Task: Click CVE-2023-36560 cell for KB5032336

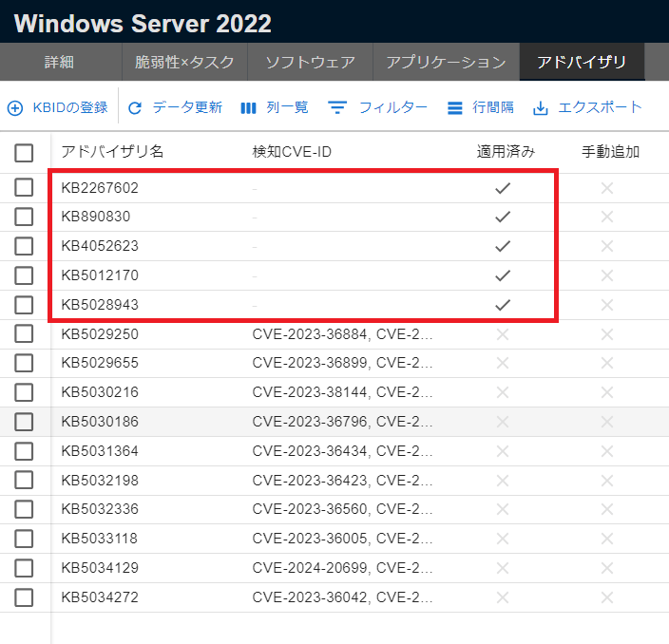Action: [x=343, y=509]
